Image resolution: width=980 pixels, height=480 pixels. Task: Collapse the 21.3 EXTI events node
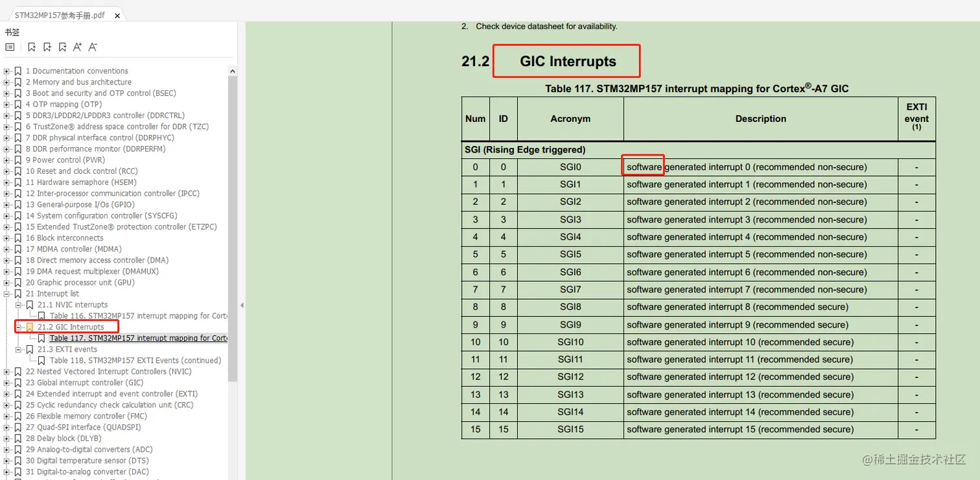click(x=19, y=350)
